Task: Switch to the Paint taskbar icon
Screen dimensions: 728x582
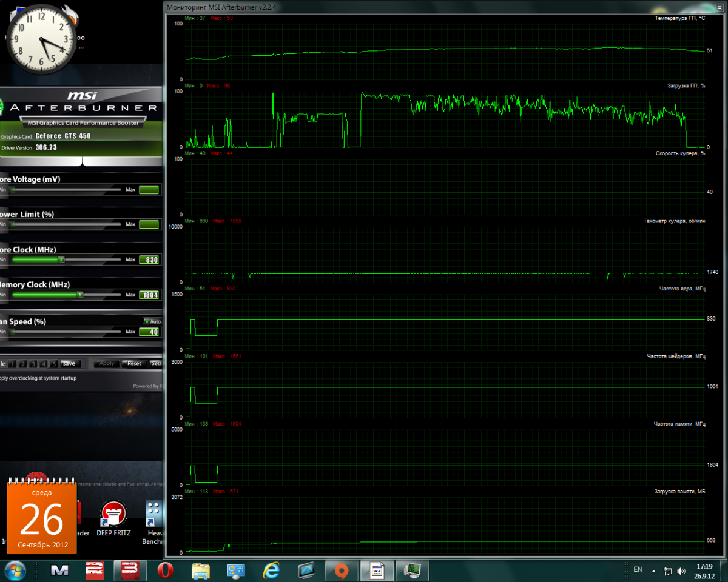Action: [377, 570]
